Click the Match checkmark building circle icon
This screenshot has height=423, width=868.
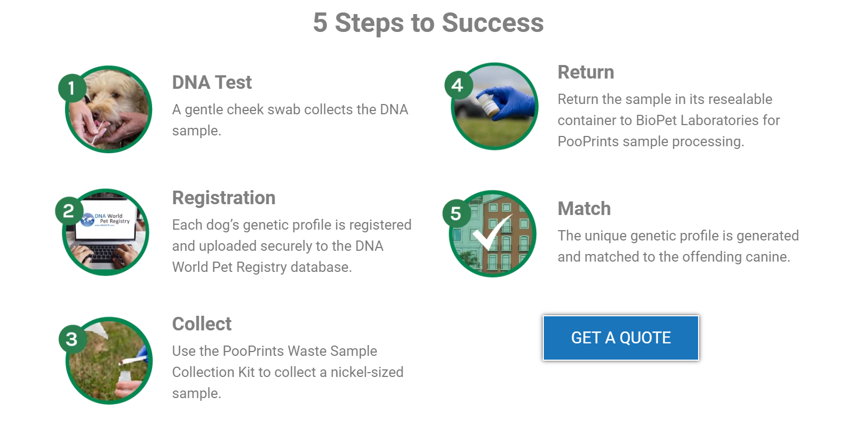[x=491, y=233]
